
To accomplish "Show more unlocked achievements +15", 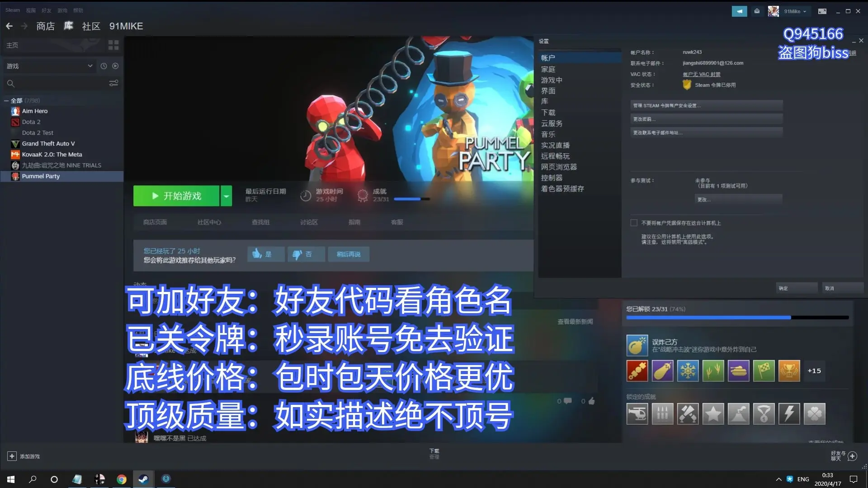I will (x=814, y=371).
